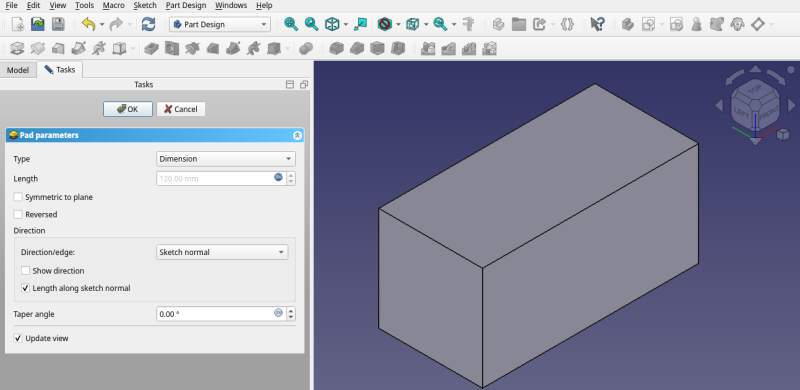This screenshot has height=390, width=800.
Task: Click the navigation cube right arrow
Action: (791, 106)
